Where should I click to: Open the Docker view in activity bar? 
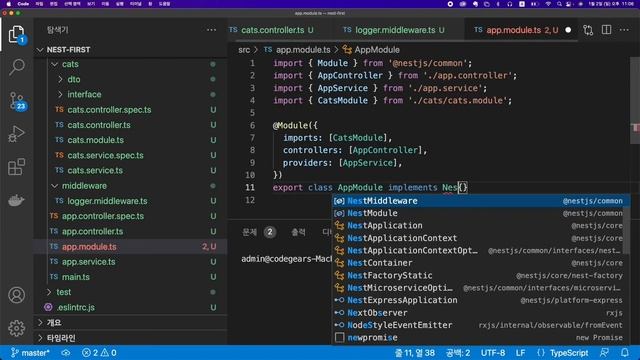tap(16, 200)
